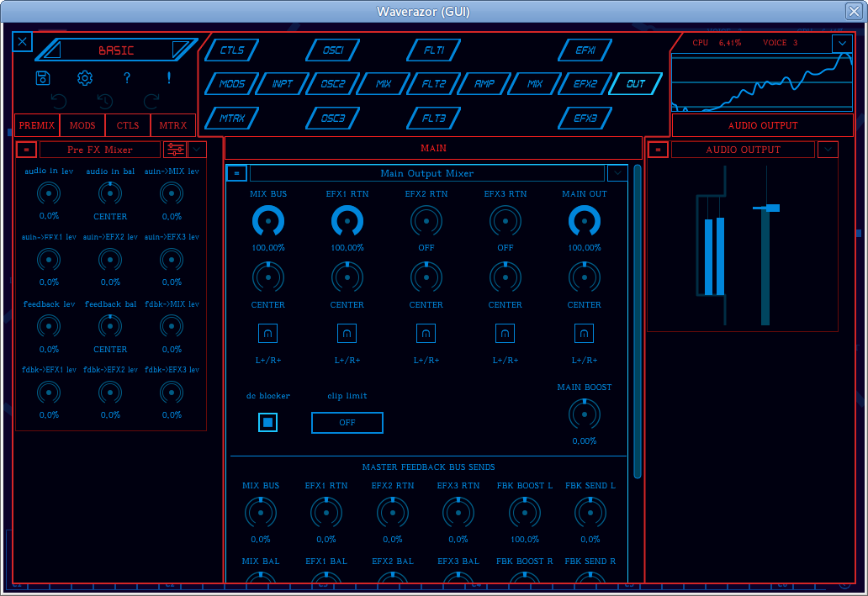868x596 pixels.
Task: Close the left panel with the blue X
Action: 22,41
